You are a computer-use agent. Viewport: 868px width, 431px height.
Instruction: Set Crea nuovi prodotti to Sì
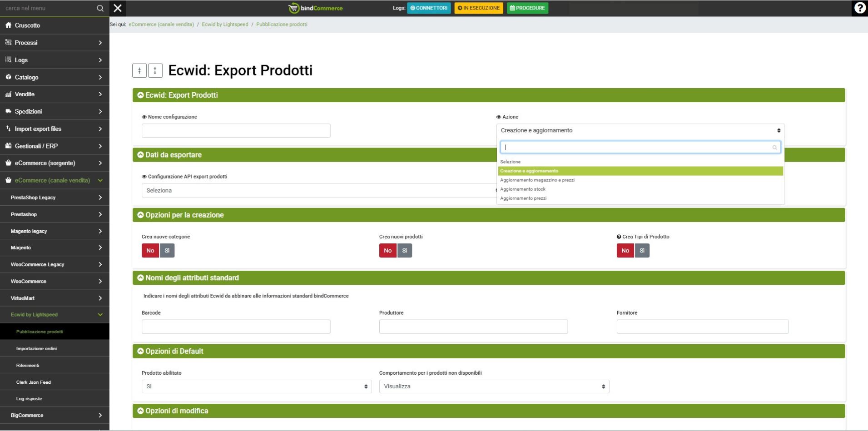pos(404,251)
